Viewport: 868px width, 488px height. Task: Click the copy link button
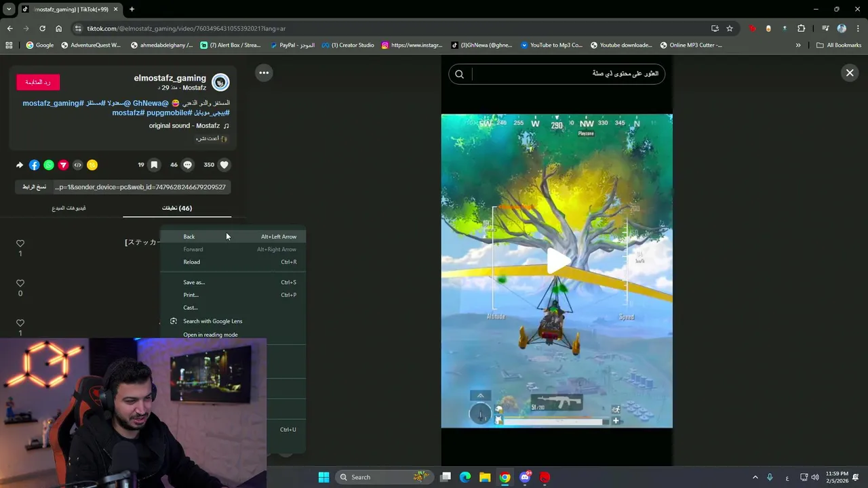click(x=34, y=186)
